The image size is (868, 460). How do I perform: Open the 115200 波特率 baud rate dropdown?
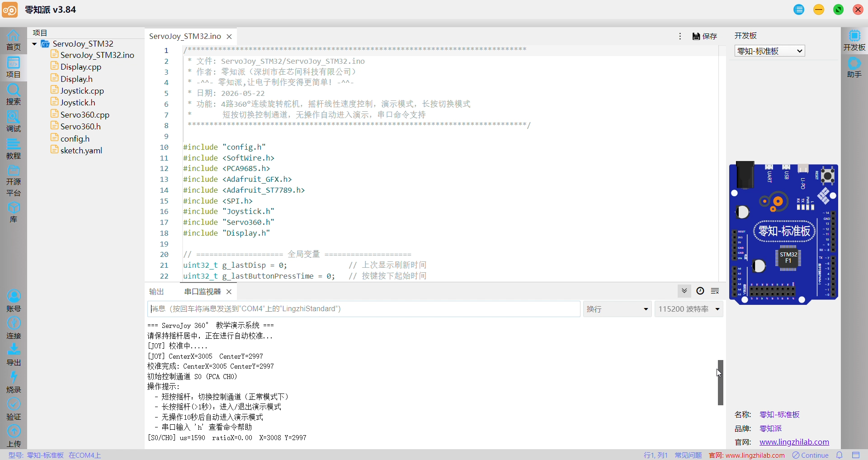click(689, 309)
